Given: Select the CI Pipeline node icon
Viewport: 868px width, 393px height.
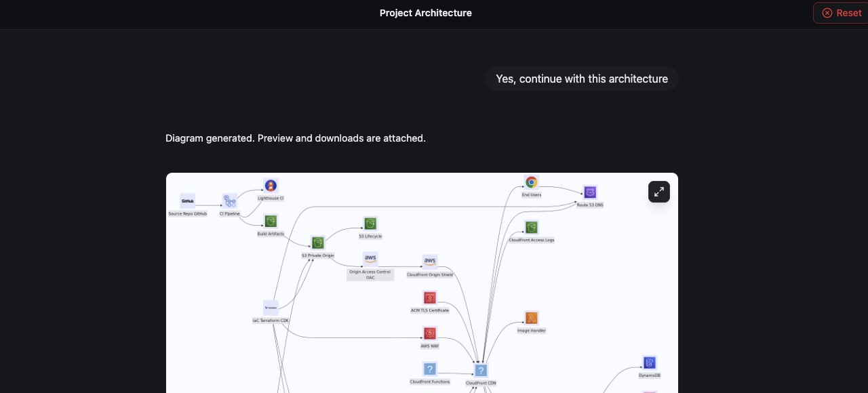Looking at the screenshot, I should coord(231,201).
